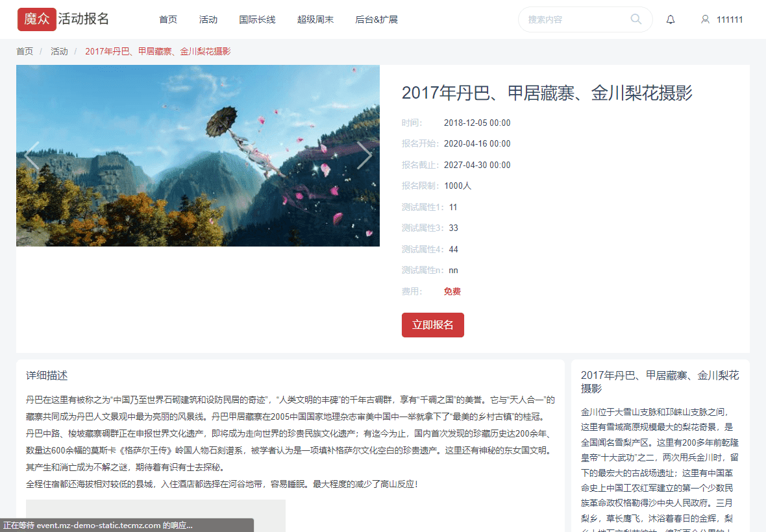Viewport: 766px width, 532px height.
Task: Click the 测试属性3 value 33
Action: click(453, 228)
